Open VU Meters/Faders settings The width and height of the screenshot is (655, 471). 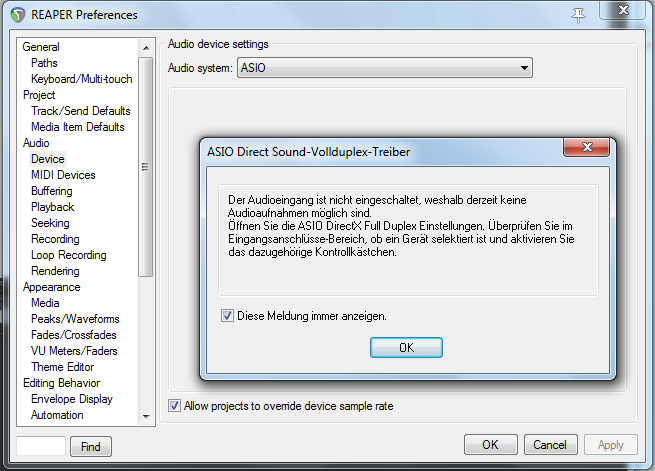coord(74,351)
